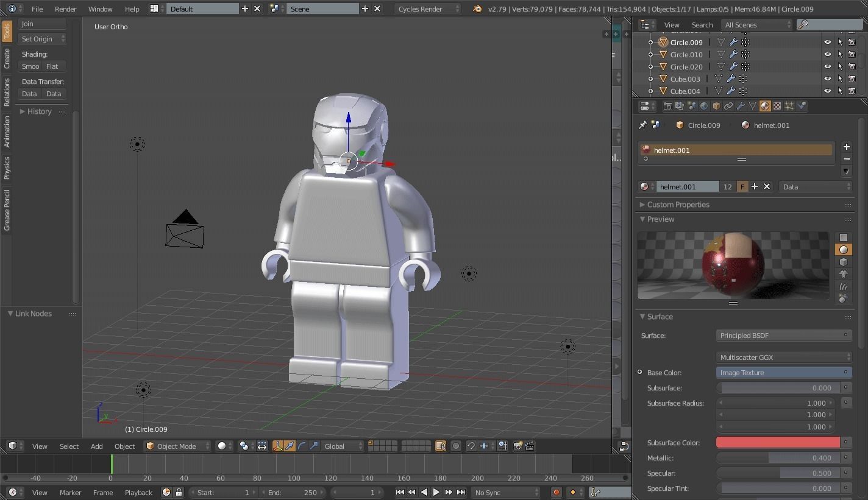This screenshot has height=500, width=868.
Task: Open the Cycles Render engine dropdown
Action: click(427, 9)
